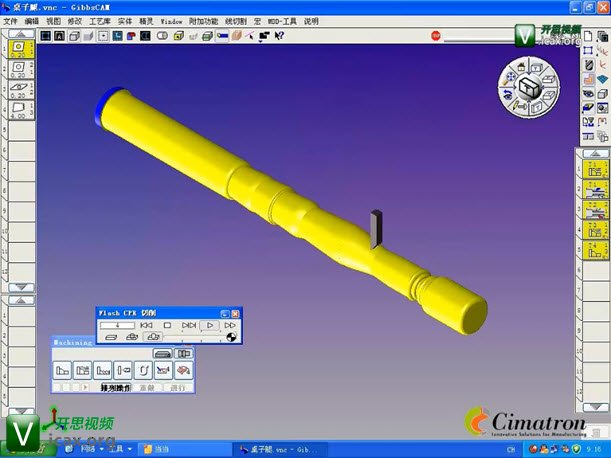
Task: Click the pencil and bolt icon on the trackball
Action: 519,106
